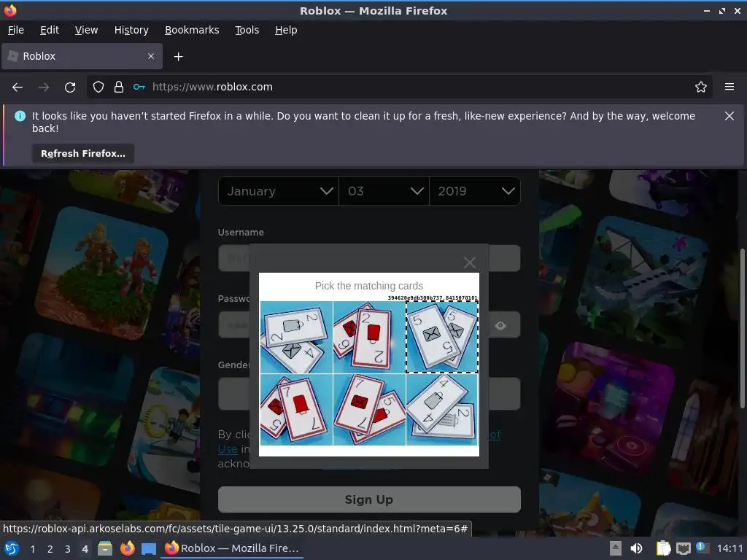Pick the bottom-middle tile with red 7 card
This screenshot has width=747, height=560.
click(x=369, y=410)
